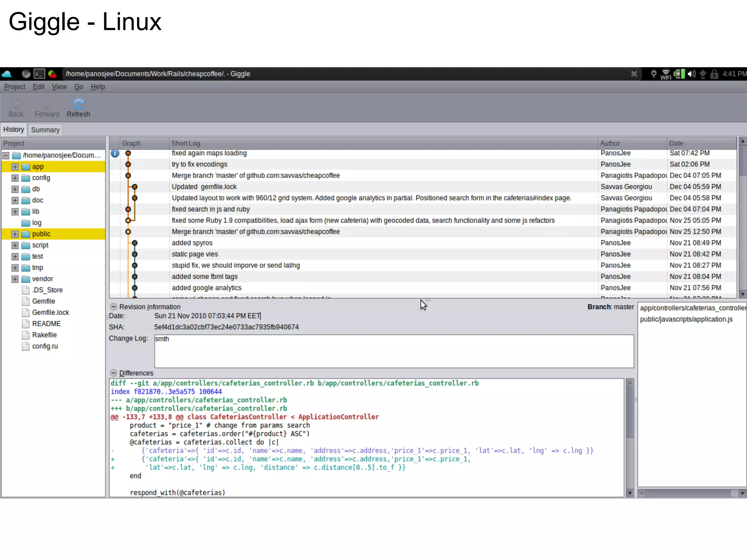Collapse the Revision information section
Screen dimensions: 747x560
point(114,307)
